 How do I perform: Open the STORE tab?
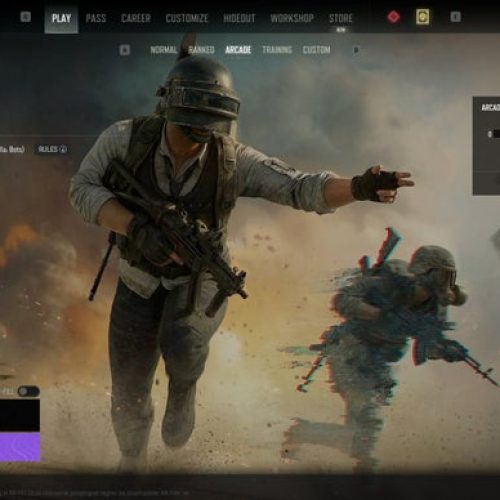point(341,18)
